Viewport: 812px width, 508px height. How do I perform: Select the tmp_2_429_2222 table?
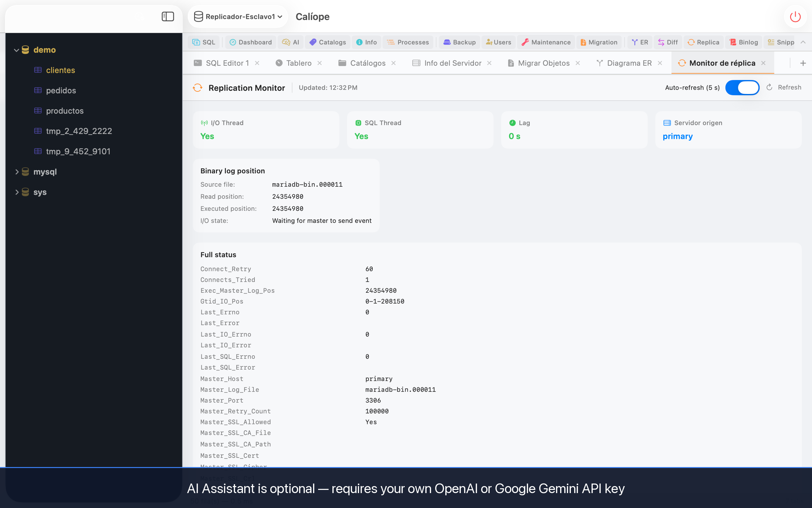79,131
